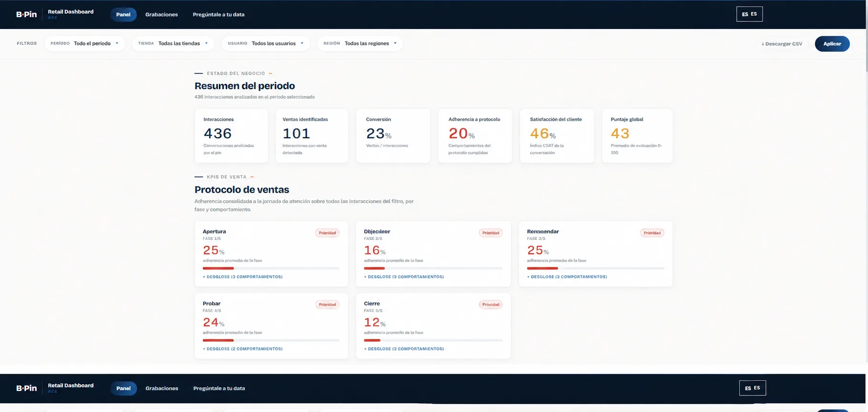
Task: Select the Satisfacción del cliente card
Action: tap(557, 136)
